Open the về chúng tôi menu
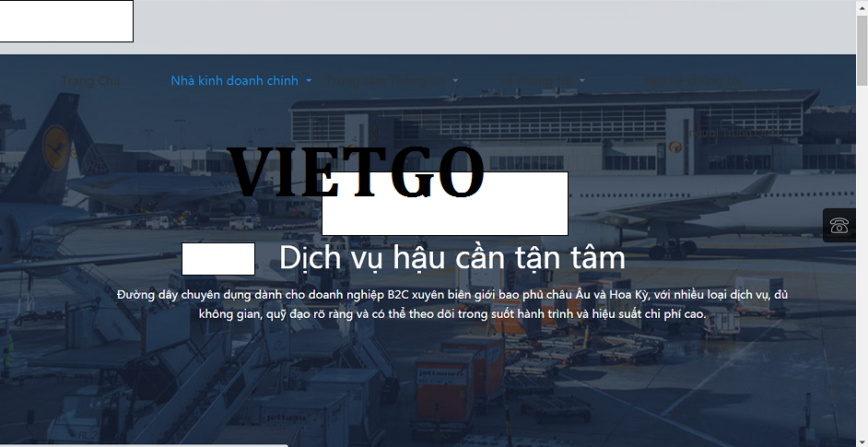 pyautogui.click(x=535, y=81)
